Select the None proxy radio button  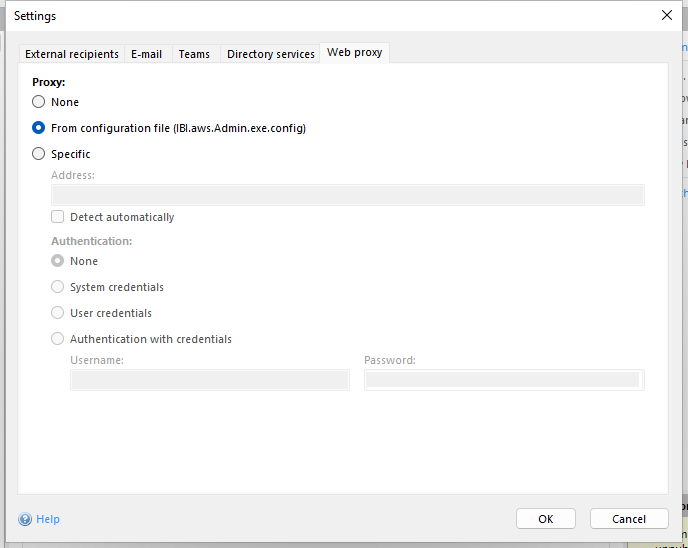[39, 102]
